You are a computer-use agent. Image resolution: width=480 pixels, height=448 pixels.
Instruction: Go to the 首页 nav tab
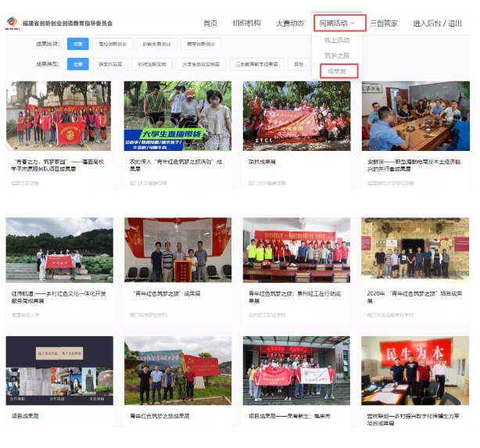pos(210,23)
